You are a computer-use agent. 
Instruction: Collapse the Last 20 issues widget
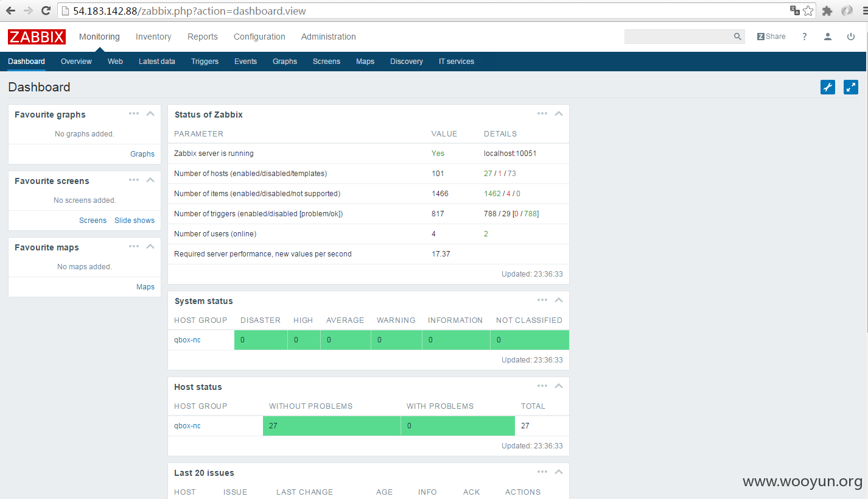[x=559, y=472]
